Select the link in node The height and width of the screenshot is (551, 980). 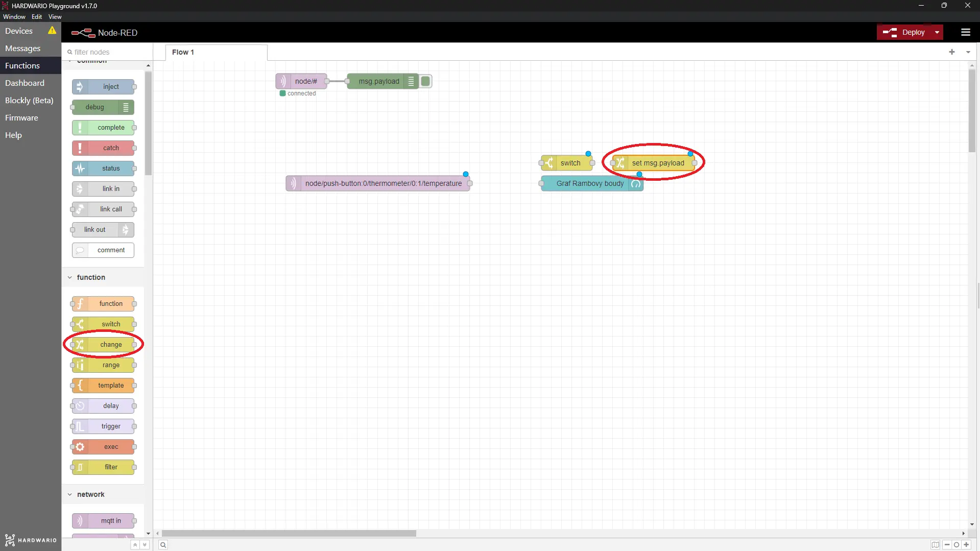(103, 189)
